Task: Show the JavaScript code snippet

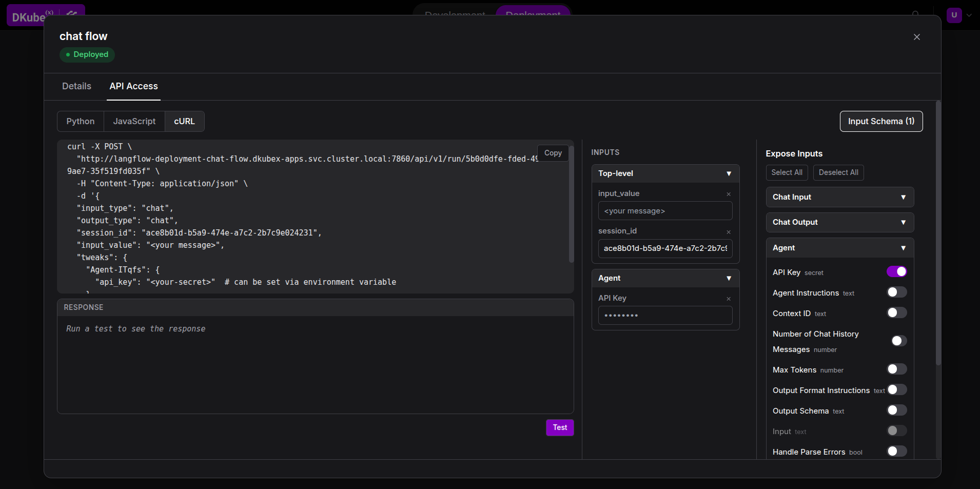Action: (134, 121)
